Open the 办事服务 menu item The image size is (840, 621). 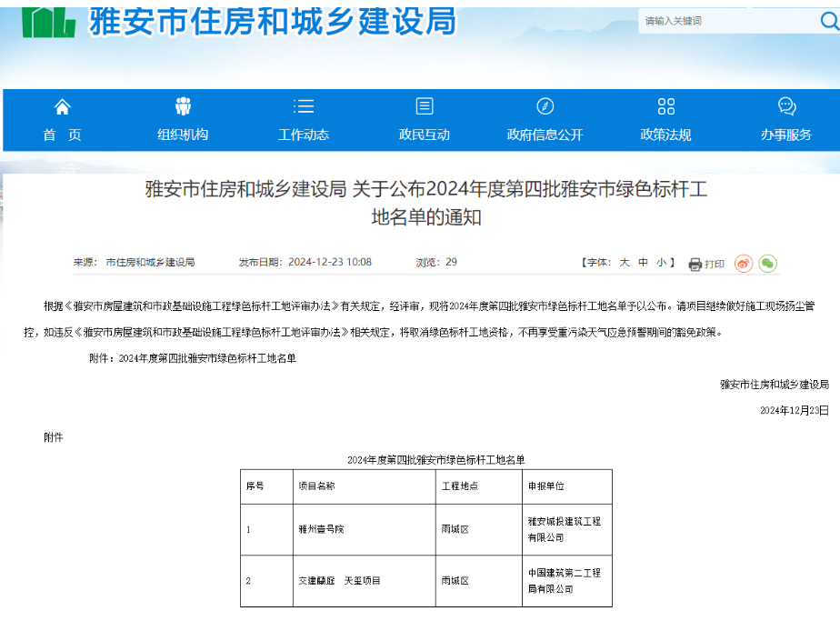coord(786,135)
